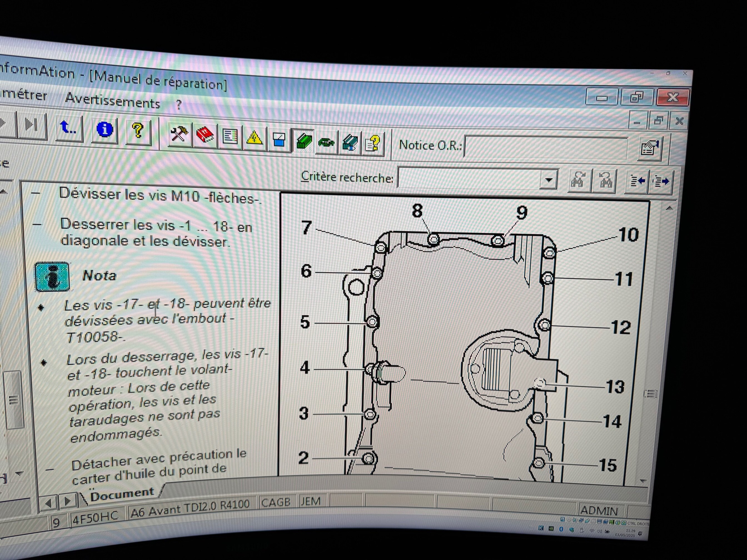Open the Critère recherche dropdown arrow
This screenshot has height=560, width=747.
(548, 179)
